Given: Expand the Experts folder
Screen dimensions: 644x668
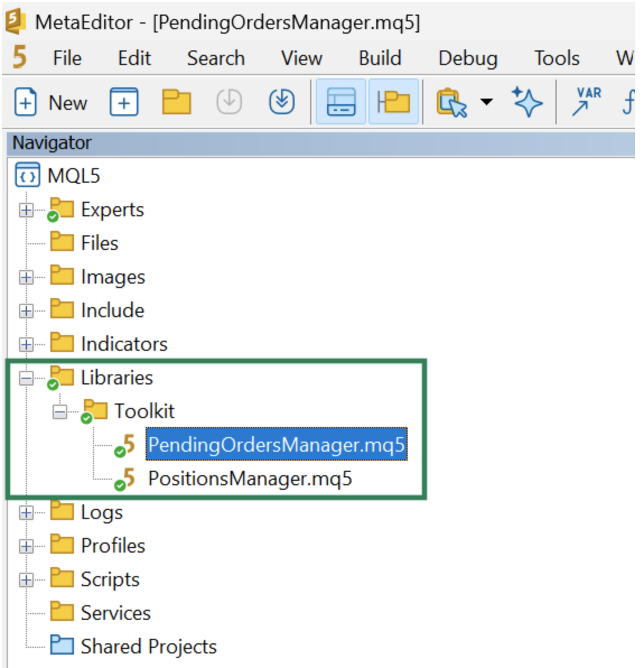Looking at the screenshot, I should pyautogui.click(x=26, y=210).
